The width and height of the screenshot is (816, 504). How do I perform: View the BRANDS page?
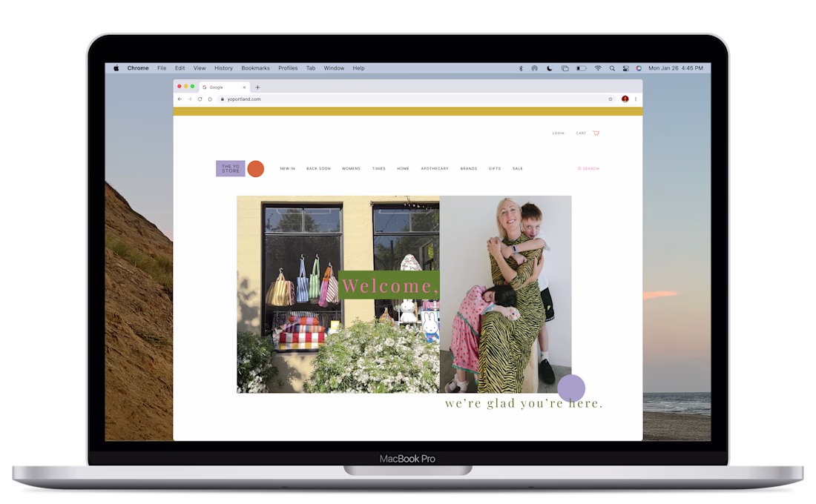[x=469, y=168]
